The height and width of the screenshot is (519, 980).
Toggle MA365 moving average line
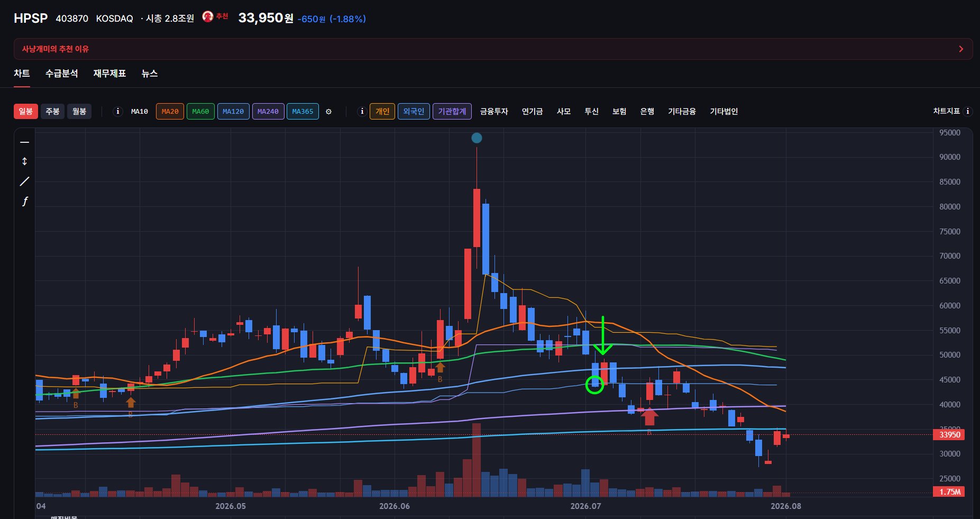303,112
